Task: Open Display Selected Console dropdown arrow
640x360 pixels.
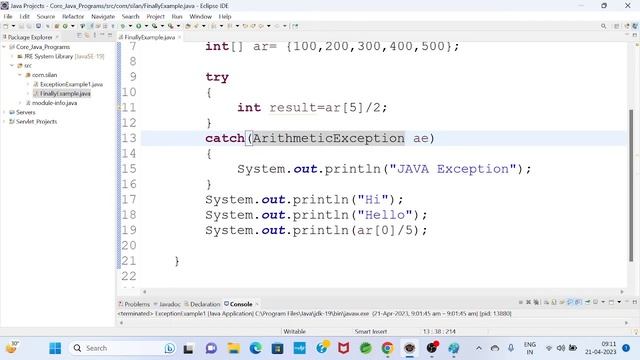Action: (603, 302)
